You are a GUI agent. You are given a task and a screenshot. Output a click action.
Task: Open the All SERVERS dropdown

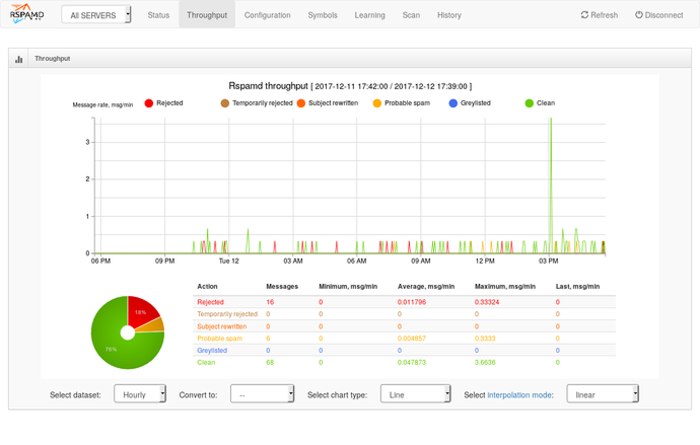(x=96, y=16)
